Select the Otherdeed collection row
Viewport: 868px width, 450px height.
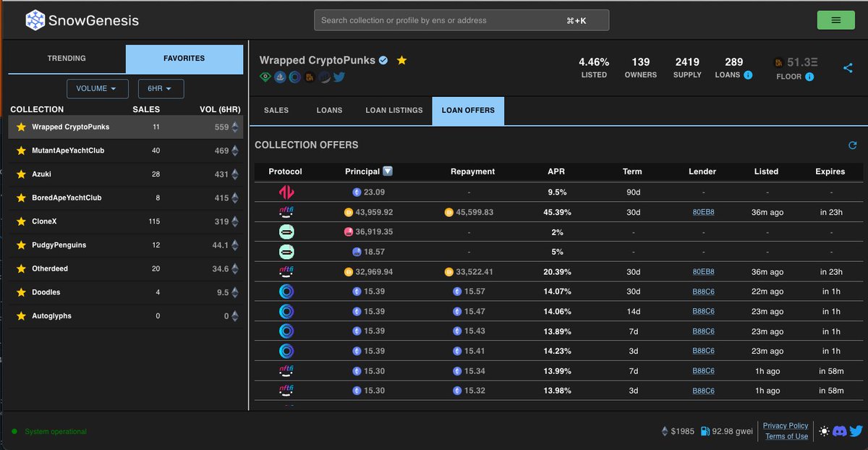point(126,268)
